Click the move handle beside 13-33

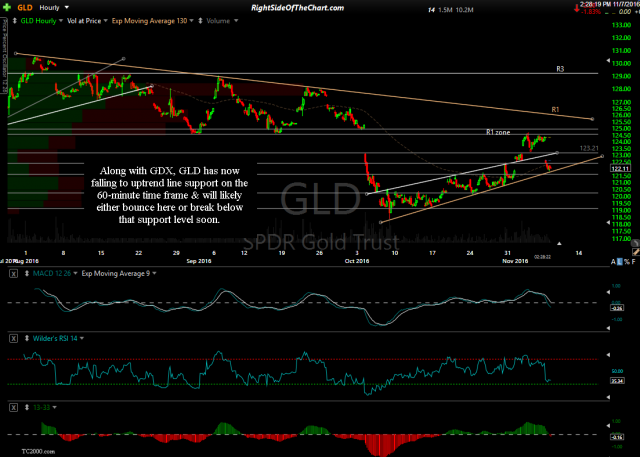[x=28, y=407]
